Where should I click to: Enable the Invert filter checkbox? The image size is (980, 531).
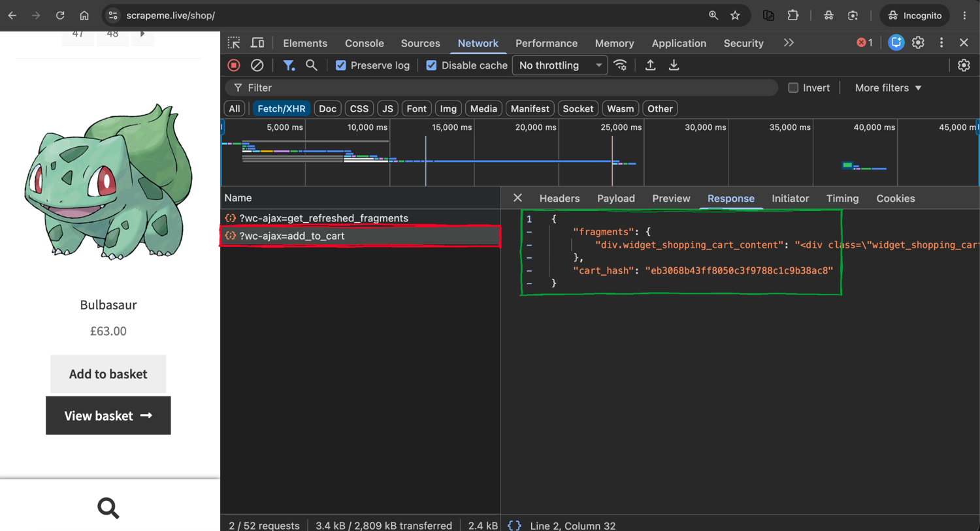click(793, 88)
